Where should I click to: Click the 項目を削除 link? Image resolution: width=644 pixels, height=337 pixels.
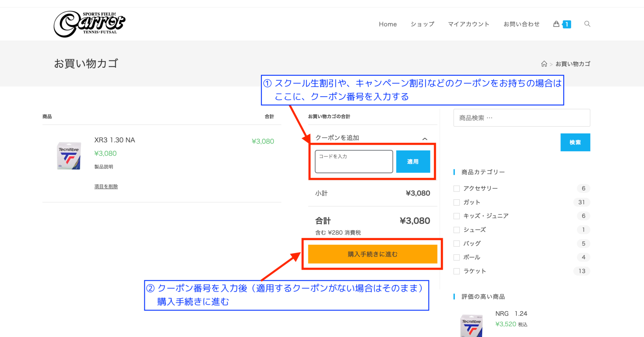(x=106, y=186)
